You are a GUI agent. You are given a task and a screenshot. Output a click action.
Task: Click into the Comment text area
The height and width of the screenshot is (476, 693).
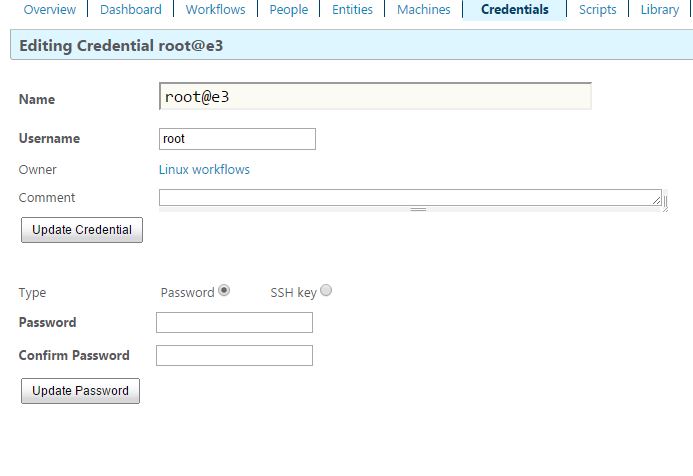pos(410,198)
